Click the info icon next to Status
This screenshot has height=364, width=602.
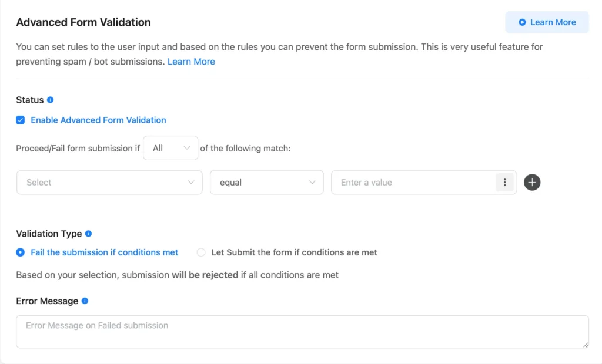pyautogui.click(x=49, y=100)
